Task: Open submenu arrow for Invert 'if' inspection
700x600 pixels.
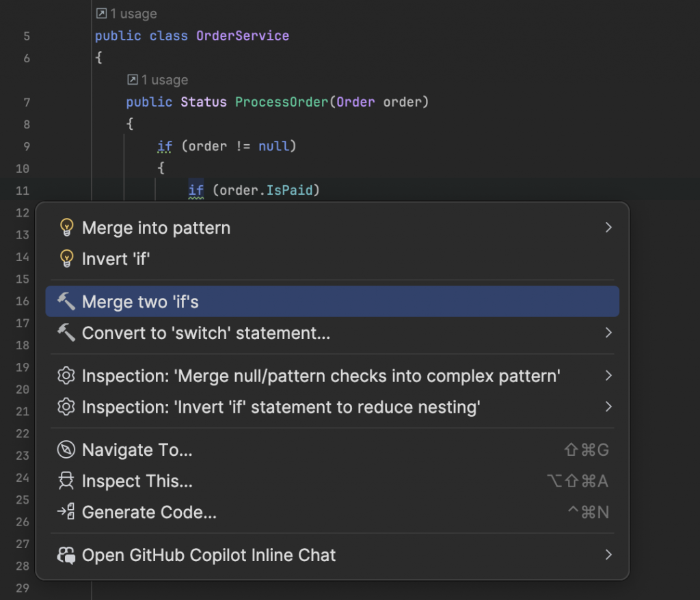Action: click(608, 407)
